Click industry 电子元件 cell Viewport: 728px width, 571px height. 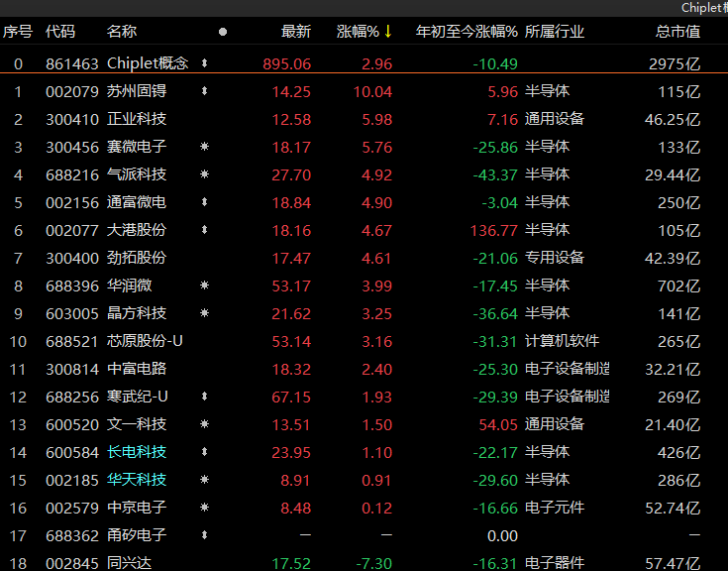555,508
